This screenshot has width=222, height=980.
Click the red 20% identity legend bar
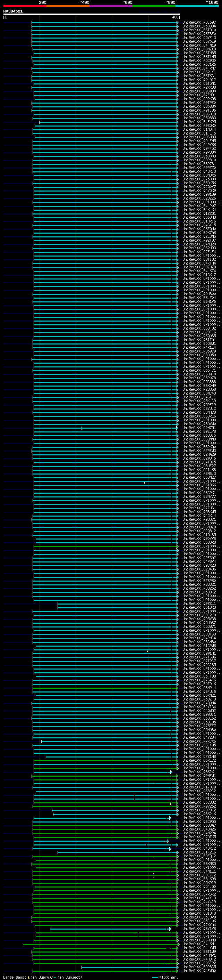pos(25,6)
